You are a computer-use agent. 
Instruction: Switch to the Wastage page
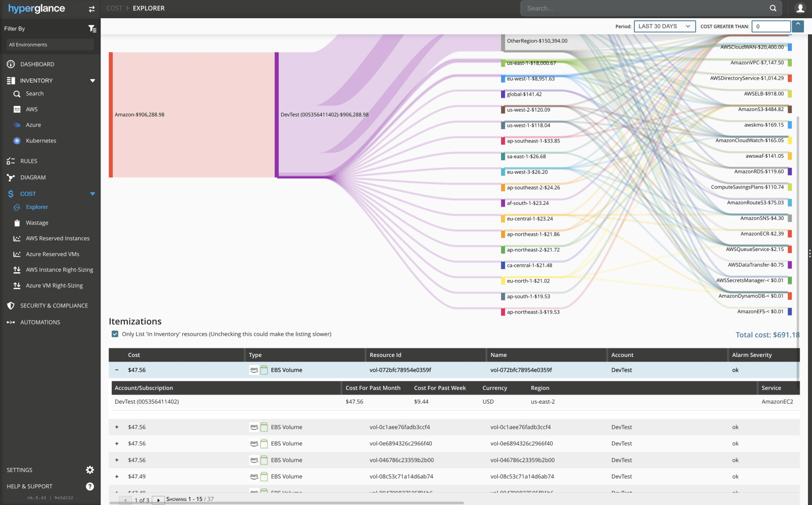click(x=36, y=223)
